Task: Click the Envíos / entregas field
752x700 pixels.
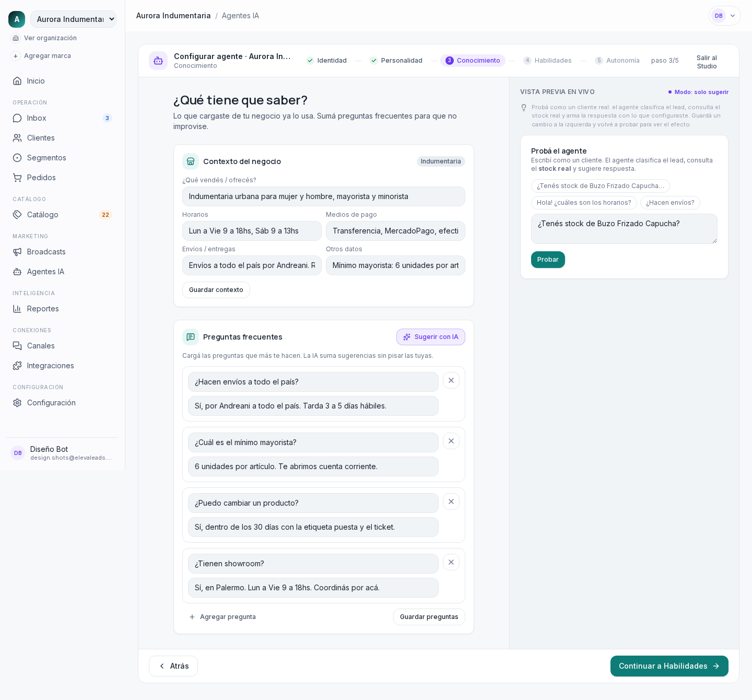Action: pyautogui.click(x=252, y=265)
